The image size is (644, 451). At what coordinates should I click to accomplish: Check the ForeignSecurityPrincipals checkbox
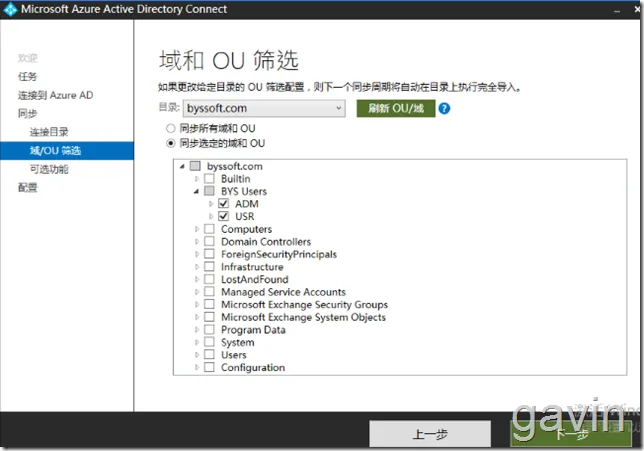pyautogui.click(x=209, y=254)
